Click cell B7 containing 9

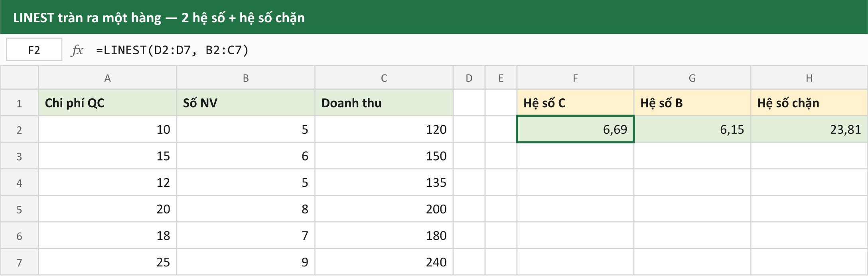[246, 262]
